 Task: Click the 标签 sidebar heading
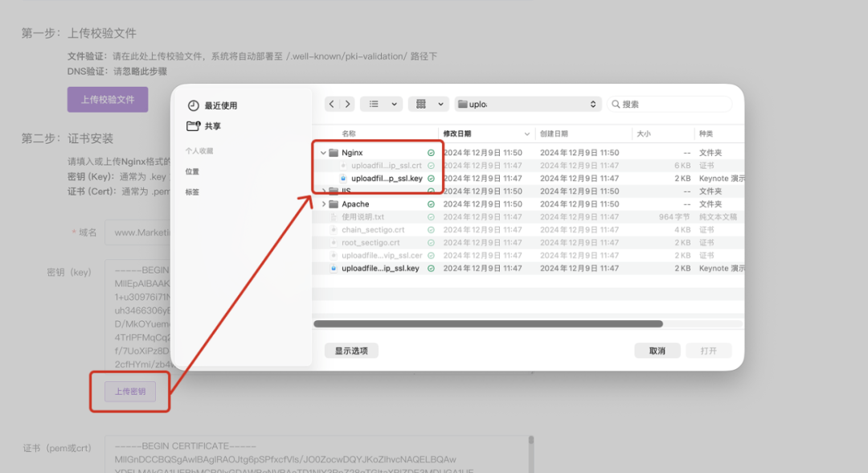pos(192,192)
